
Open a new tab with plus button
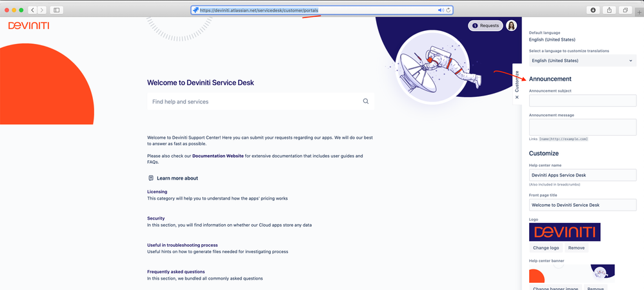tap(639, 12)
